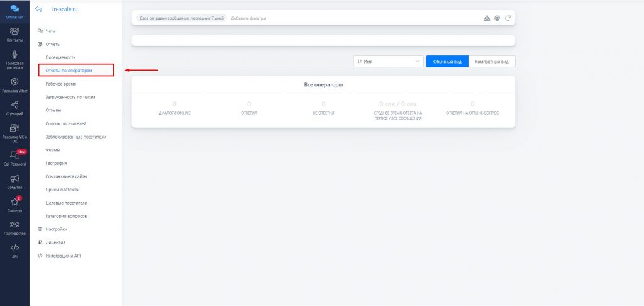Switch to Компактный вид view

(492, 62)
